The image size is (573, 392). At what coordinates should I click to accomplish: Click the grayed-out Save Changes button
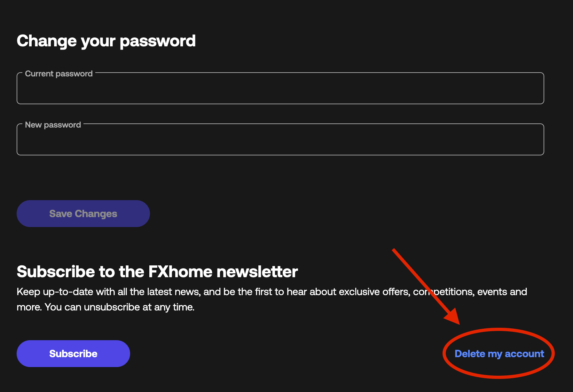click(83, 213)
